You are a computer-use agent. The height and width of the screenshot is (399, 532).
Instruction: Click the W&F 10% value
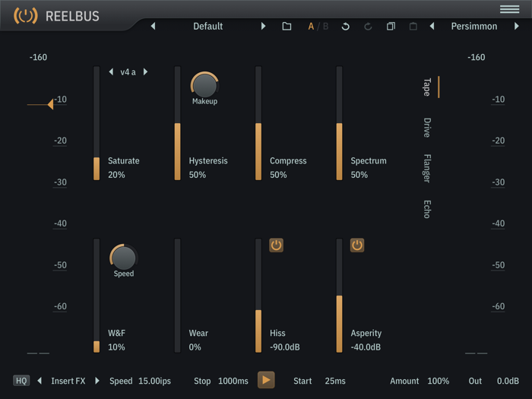116,347
